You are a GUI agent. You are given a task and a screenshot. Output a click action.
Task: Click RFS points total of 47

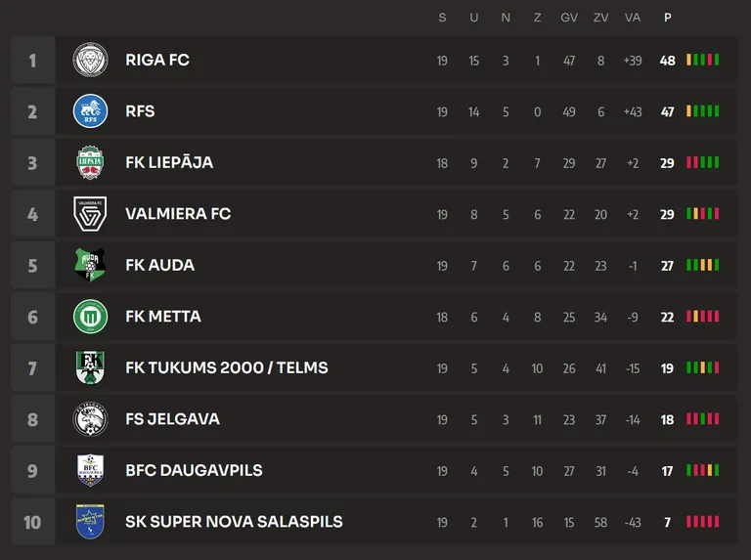(x=667, y=111)
